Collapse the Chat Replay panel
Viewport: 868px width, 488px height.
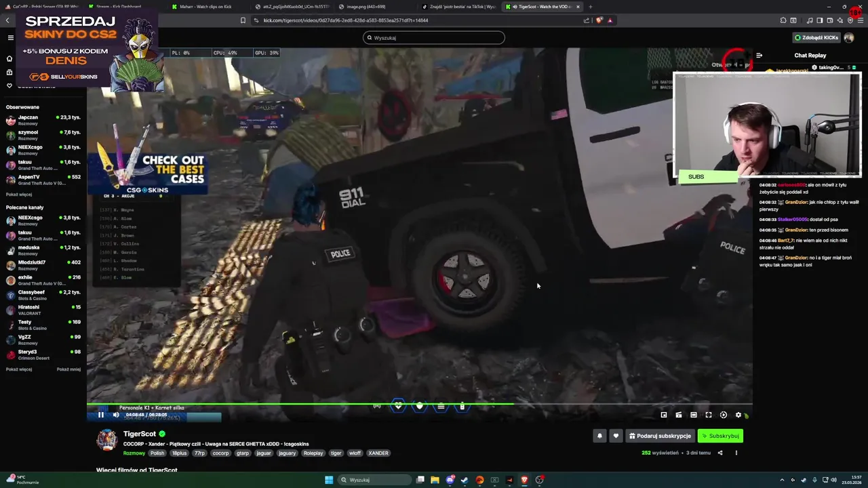pos(759,56)
